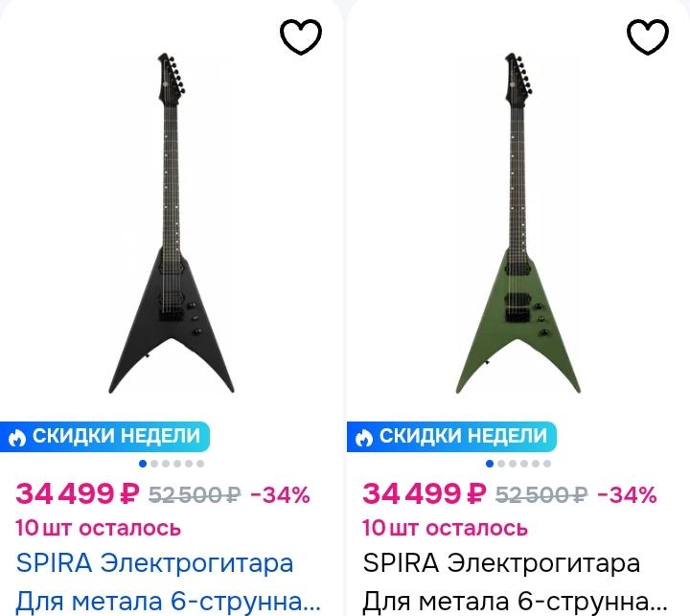
Task: Open black V-shaped guitar product image
Action: (172, 223)
